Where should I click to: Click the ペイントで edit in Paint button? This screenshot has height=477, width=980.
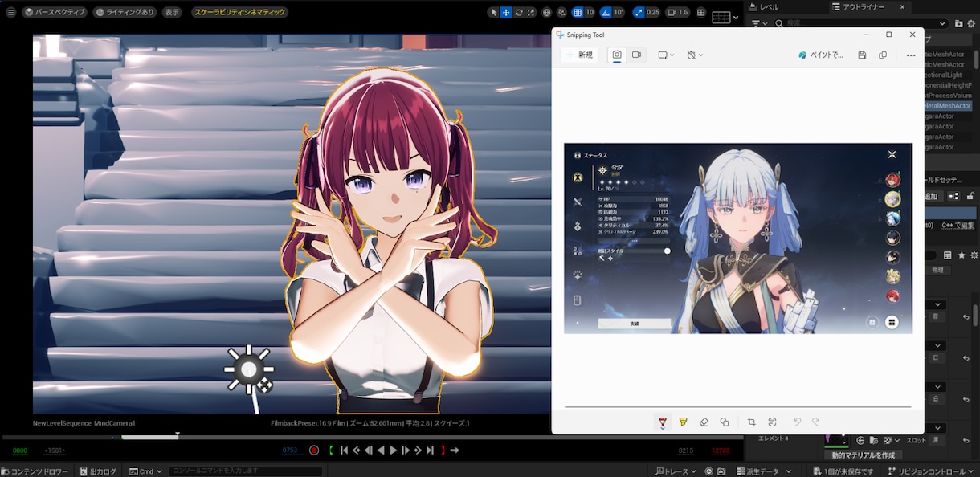(821, 55)
